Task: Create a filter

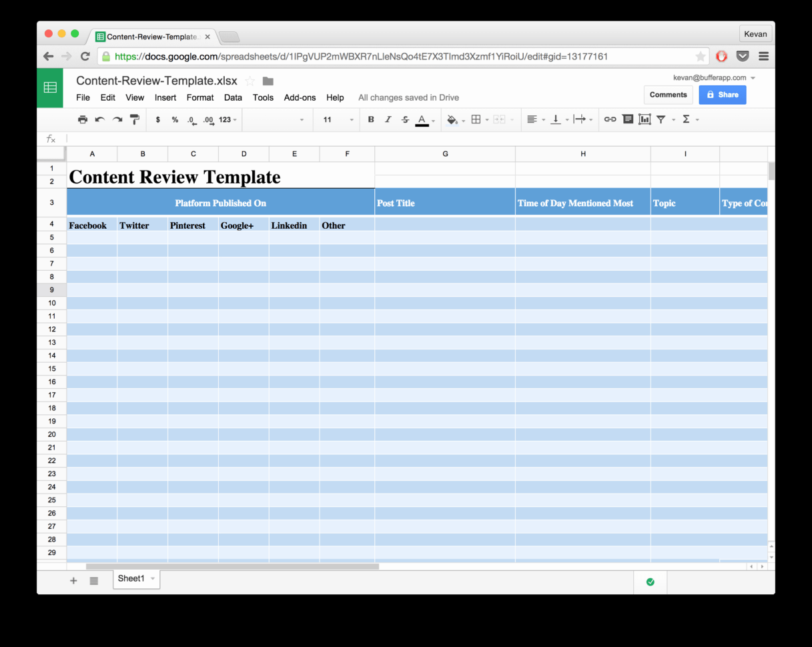Action: tap(662, 119)
